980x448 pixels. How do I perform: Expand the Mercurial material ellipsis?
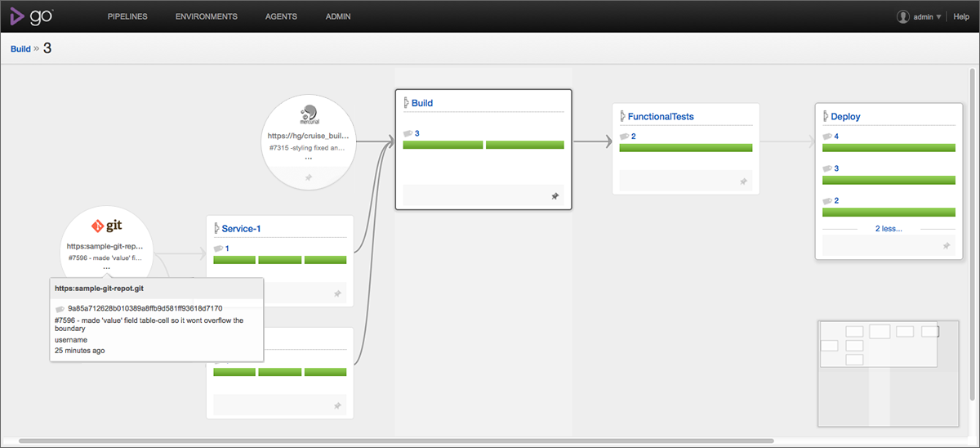coord(309,159)
